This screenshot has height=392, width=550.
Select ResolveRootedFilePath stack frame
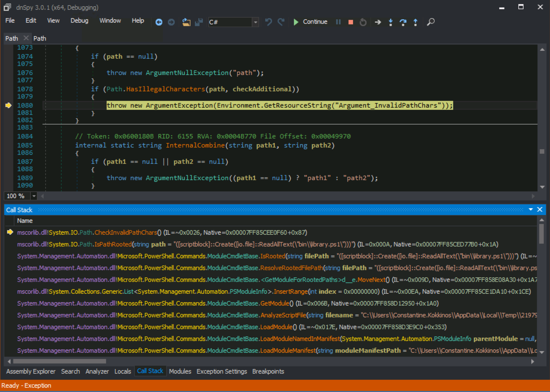point(271,268)
